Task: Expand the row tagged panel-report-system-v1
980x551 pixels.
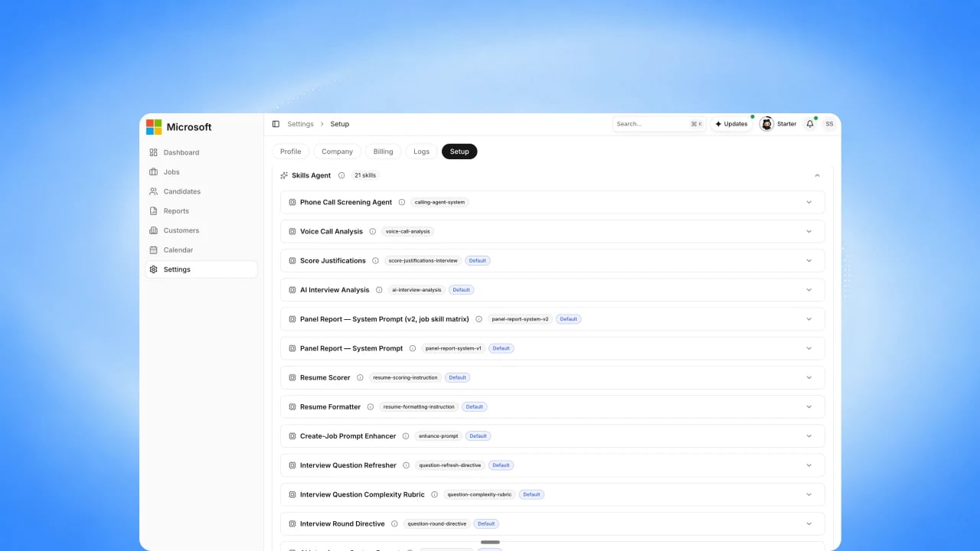Action: (x=809, y=349)
